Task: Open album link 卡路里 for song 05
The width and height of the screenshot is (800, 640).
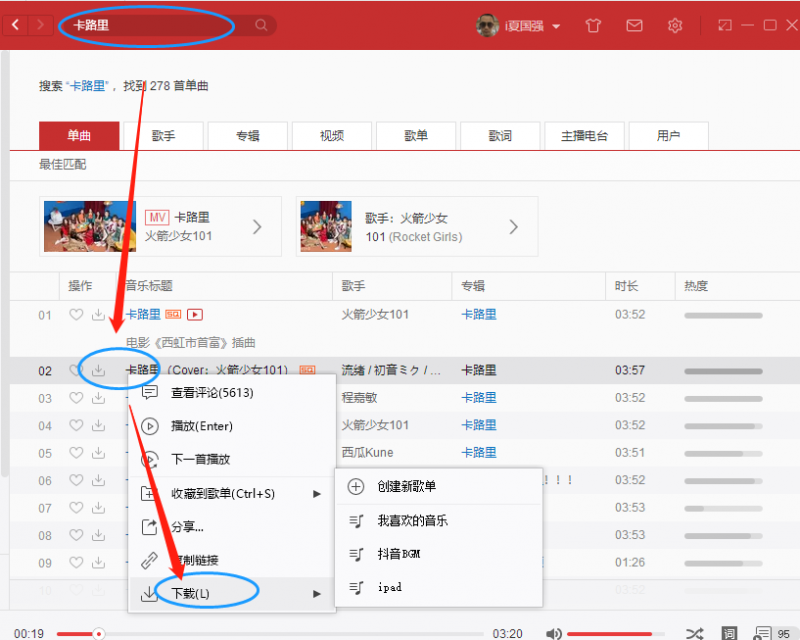Action: [x=479, y=453]
